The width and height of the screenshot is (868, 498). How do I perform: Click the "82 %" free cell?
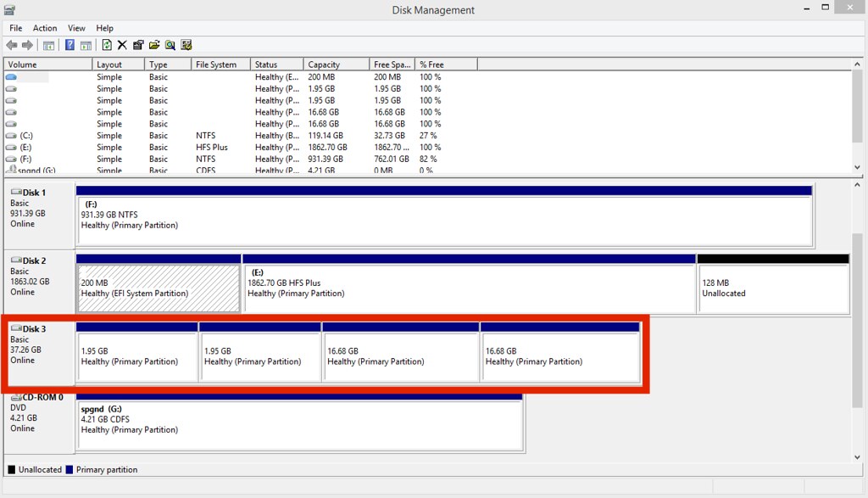click(428, 159)
